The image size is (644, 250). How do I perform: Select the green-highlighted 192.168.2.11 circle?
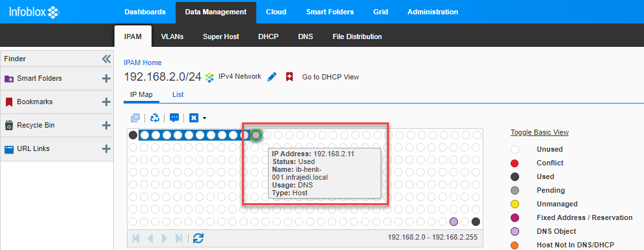click(x=256, y=135)
